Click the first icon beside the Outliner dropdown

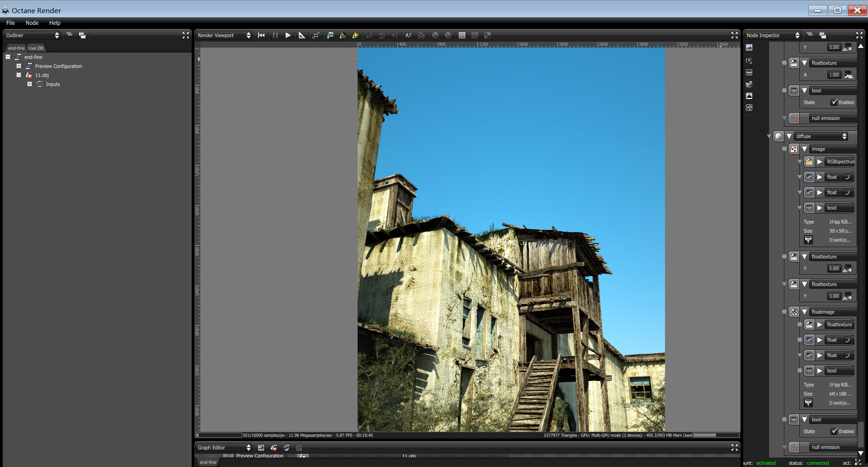(70, 35)
